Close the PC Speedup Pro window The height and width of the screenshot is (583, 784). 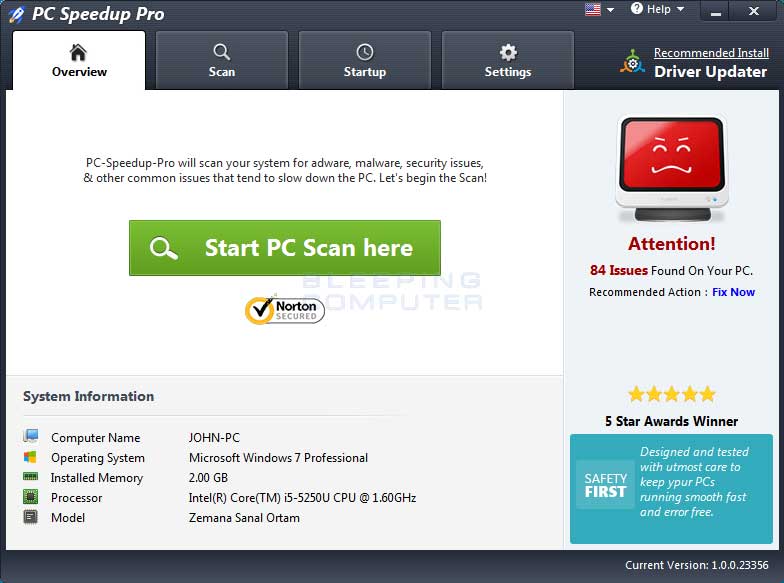click(x=754, y=11)
